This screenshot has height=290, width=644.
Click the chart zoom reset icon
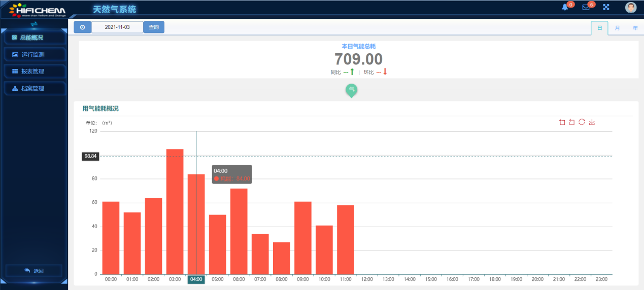pyautogui.click(x=572, y=122)
